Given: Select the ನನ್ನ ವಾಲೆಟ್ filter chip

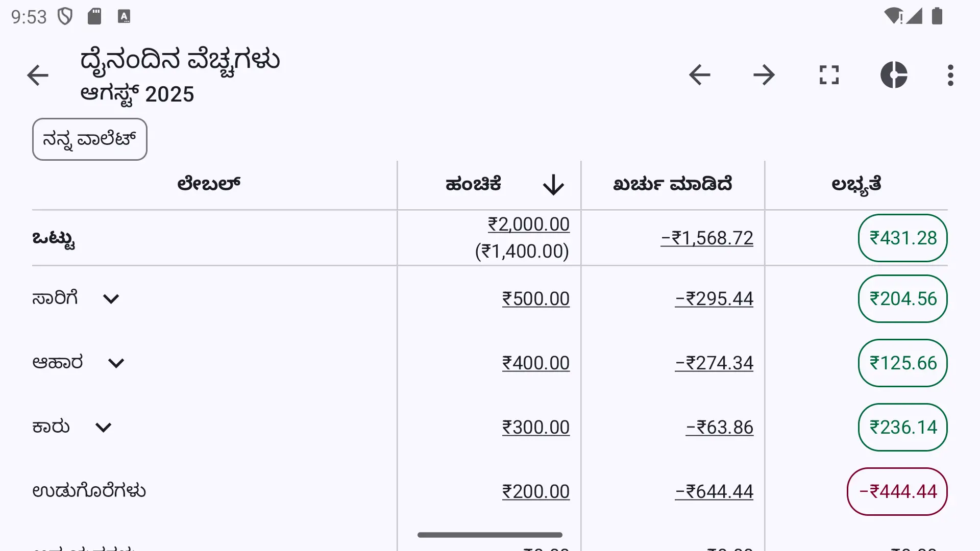Looking at the screenshot, I should pyautogui.click(x=90, y=139).
